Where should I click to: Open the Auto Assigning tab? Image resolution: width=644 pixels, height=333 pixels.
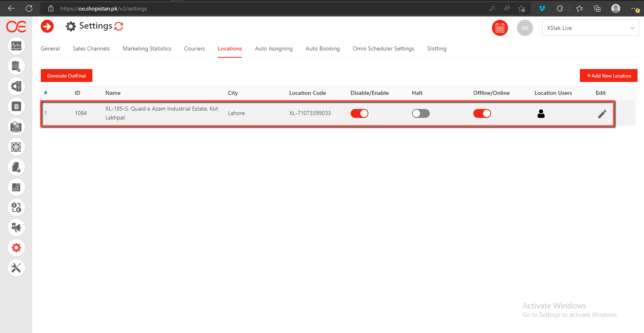[274, 48]
